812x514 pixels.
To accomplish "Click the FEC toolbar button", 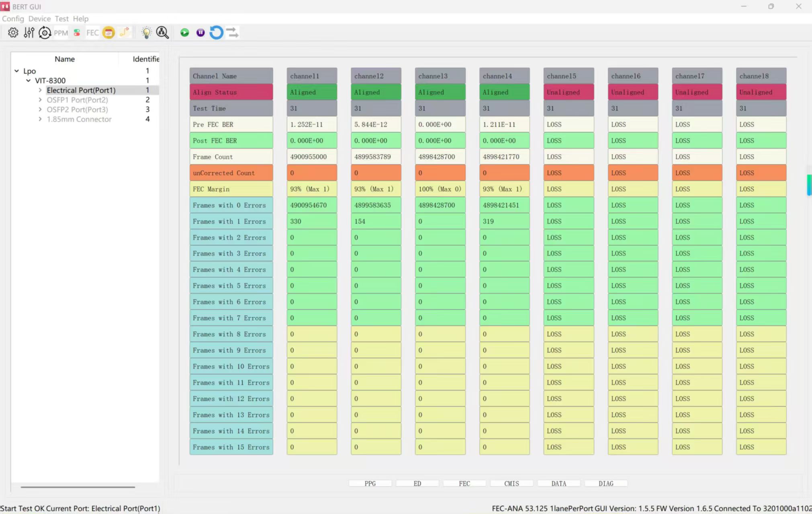I will pos(92,33).
